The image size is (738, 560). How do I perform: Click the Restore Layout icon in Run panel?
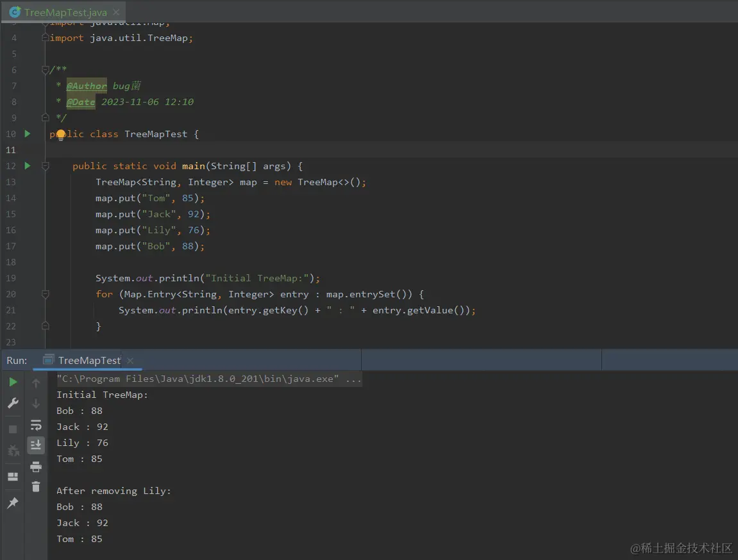pos(13,477)
